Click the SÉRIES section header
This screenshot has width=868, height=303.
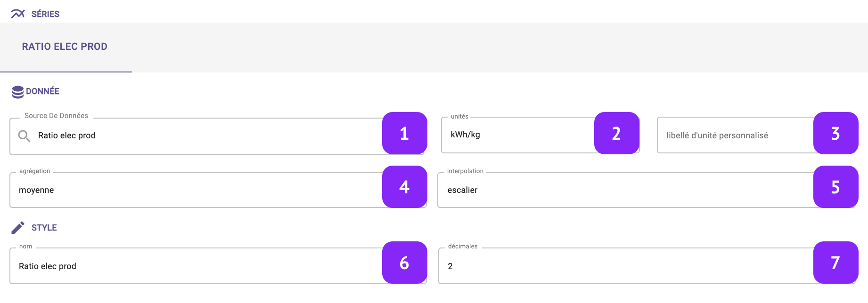[45, 14]
